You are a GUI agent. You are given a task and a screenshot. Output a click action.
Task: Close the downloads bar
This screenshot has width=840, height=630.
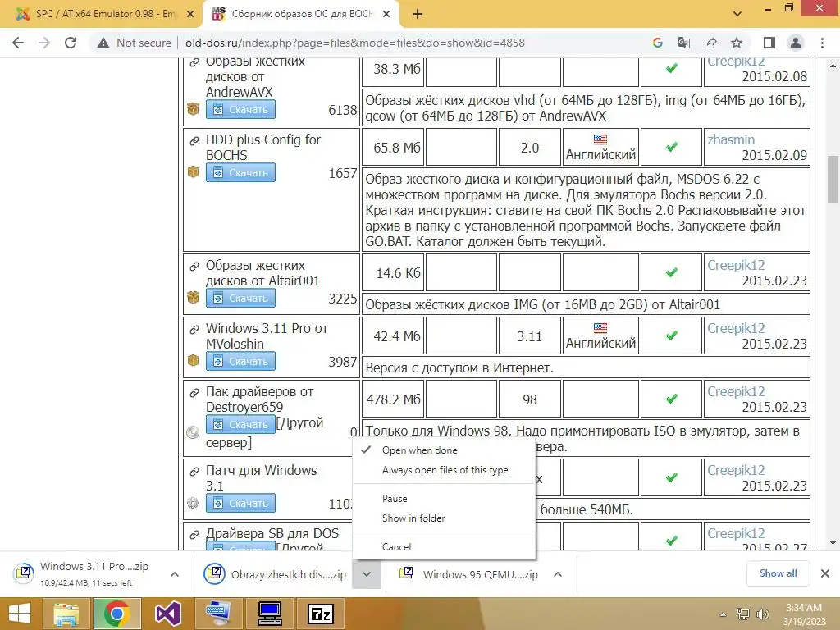tap(825, 573)
